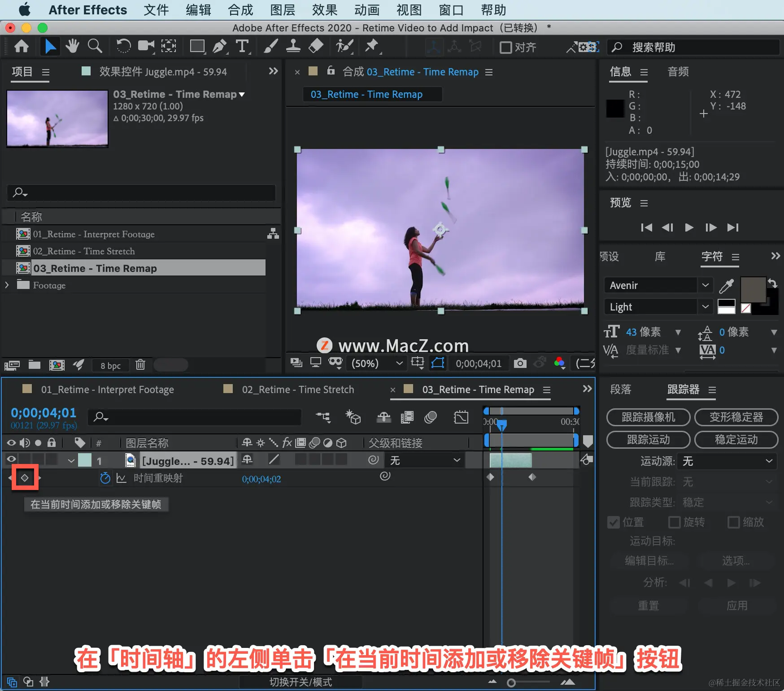
Task: Open the parent 无 dropdown for Juggle layer
Action: (x=425, y=460)
